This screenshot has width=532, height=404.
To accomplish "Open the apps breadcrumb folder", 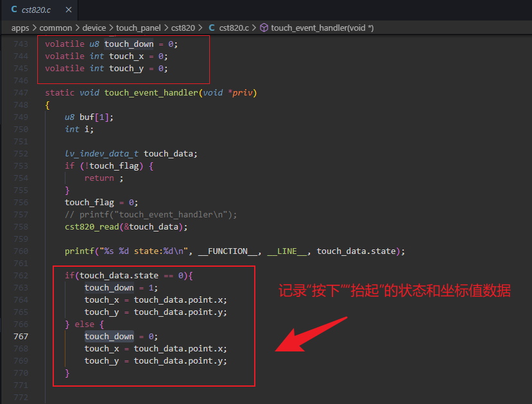I will click(x=20, y=28).
